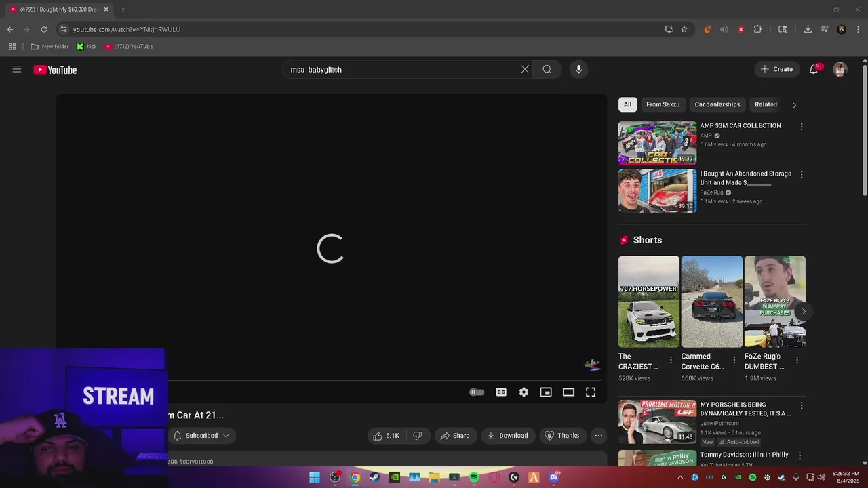Reload the page
Screen dimensions: 868x488
pyautogui.click(x=44, y=29)
